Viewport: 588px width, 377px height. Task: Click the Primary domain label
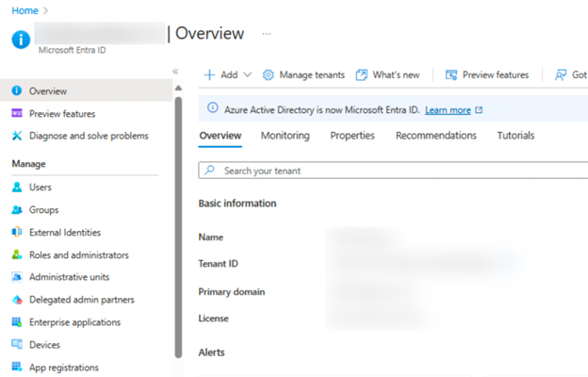coord(232,291)
